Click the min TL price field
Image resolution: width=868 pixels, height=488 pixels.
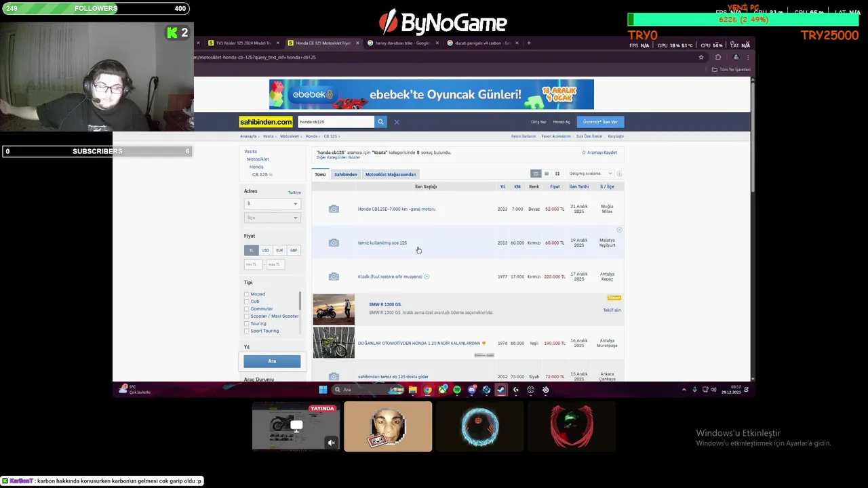tap(252, 264)
